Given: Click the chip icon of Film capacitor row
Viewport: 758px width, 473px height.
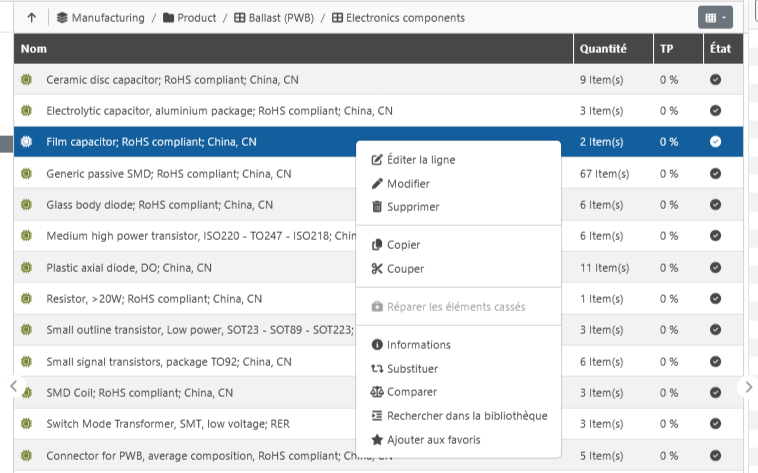Looking at the screenshot, I should tap(27, 142).
